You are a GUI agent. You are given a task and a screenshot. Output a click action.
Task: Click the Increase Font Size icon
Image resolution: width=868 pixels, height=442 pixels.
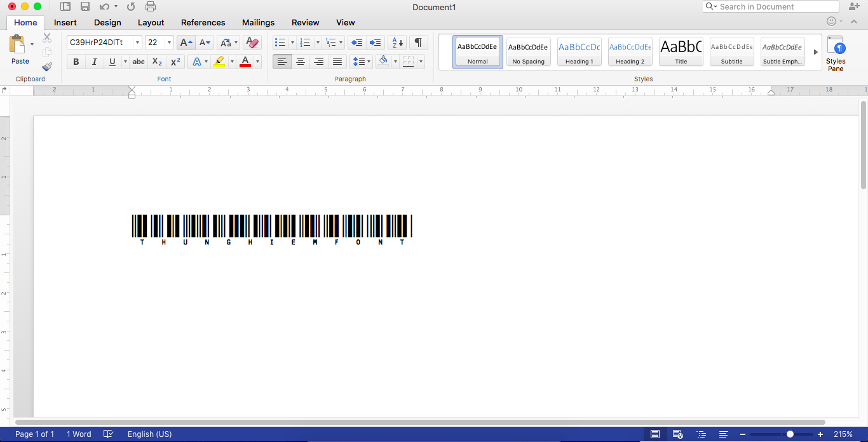186,43
